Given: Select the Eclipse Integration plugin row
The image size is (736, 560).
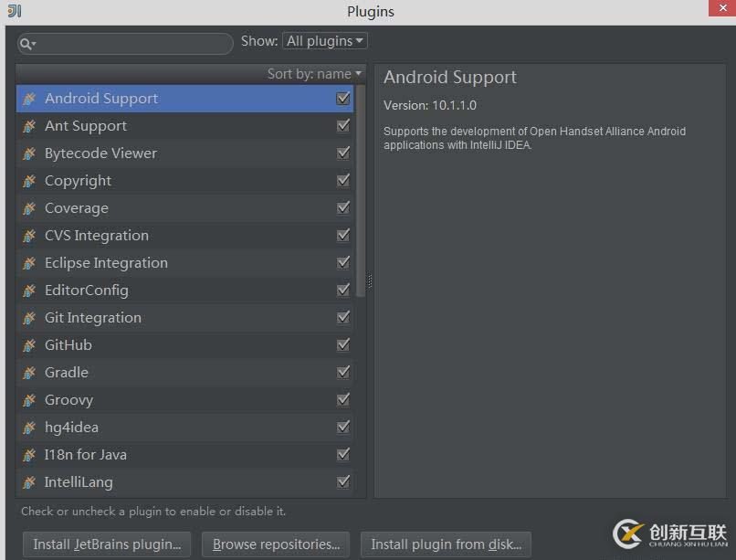Looking at the screenshot, I should coord(185,263).
